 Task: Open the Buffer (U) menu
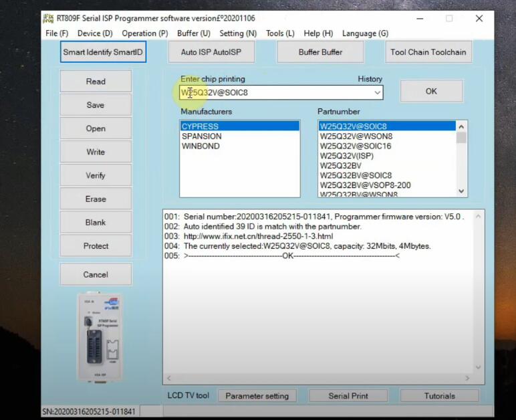coord(194,33)
